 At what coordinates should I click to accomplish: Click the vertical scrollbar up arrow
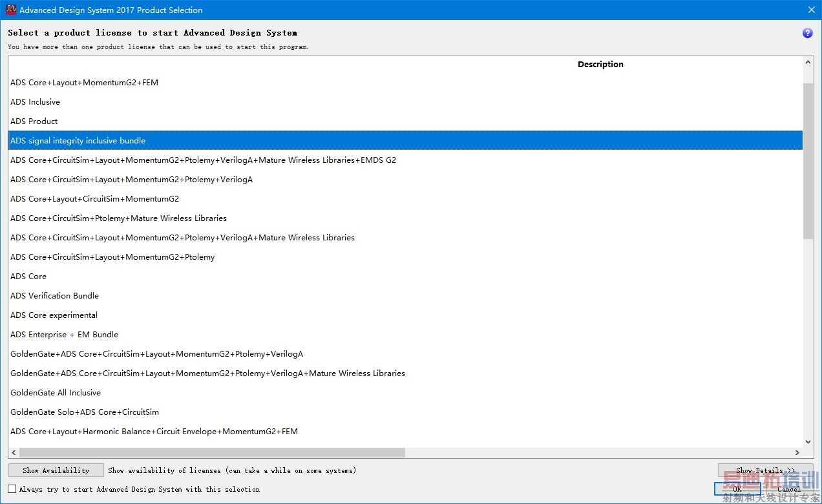808,63
